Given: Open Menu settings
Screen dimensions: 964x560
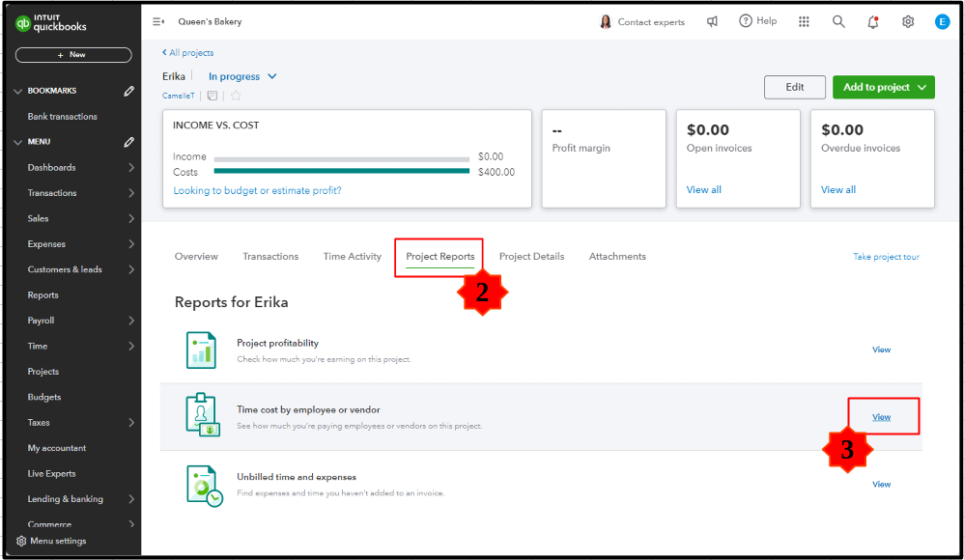Looking at the screenshot, I should pos(51,541).
